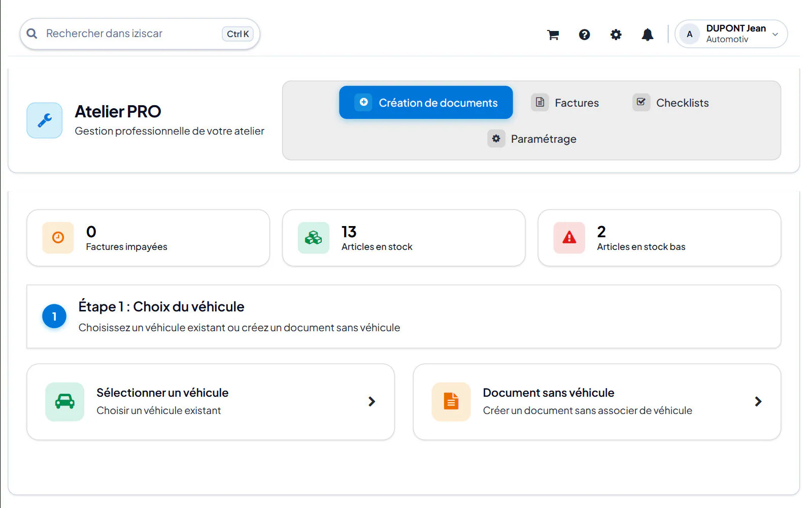This screenshot has width=812, height=508.
Task: Switch to Création de documents tab
Action: pyautogui.click(x=426, y=102)
